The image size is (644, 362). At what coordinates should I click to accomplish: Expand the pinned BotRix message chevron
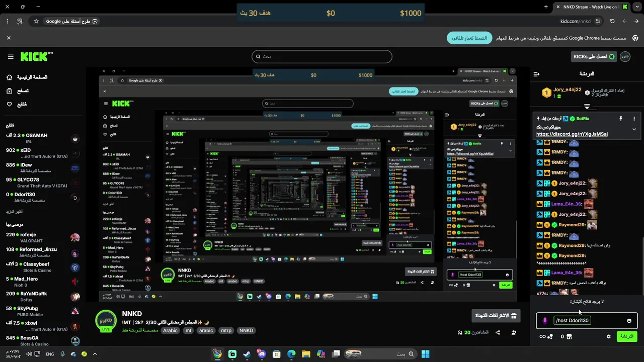(634, 129)
